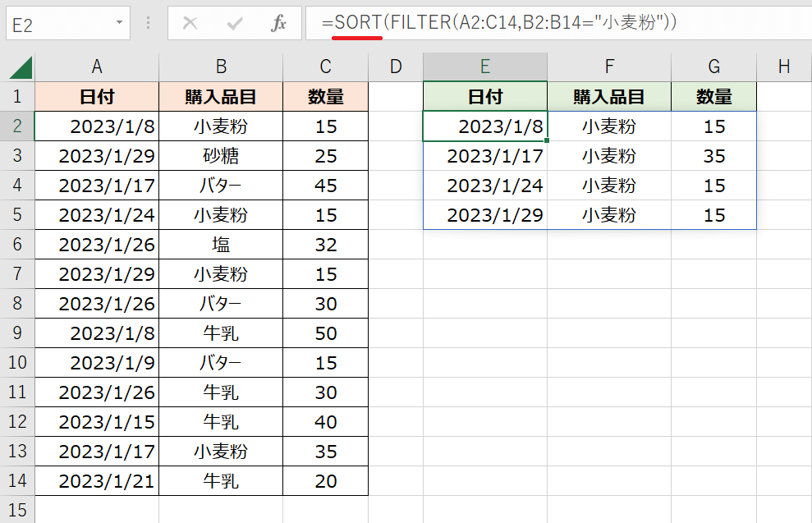Click cell E2 containing 2023/1/8
The height and width of the screenshot is (523, 812).
485,126
